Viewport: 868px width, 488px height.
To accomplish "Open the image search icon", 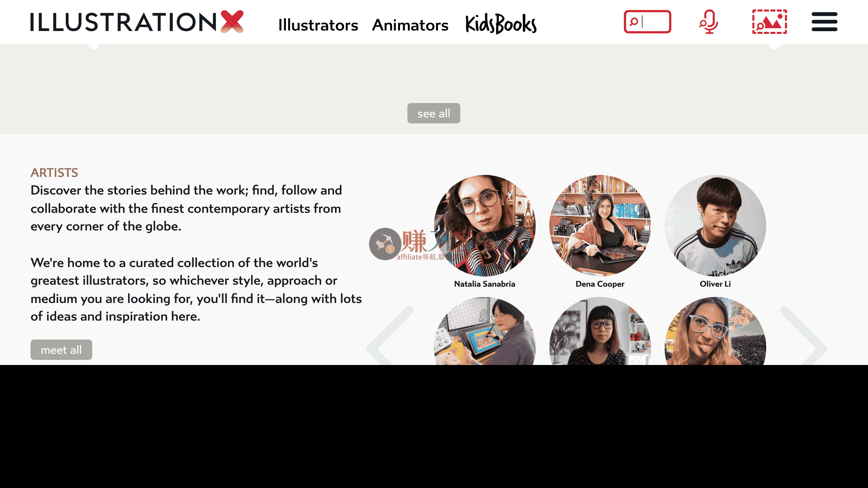I will click(x=770, y=22).
